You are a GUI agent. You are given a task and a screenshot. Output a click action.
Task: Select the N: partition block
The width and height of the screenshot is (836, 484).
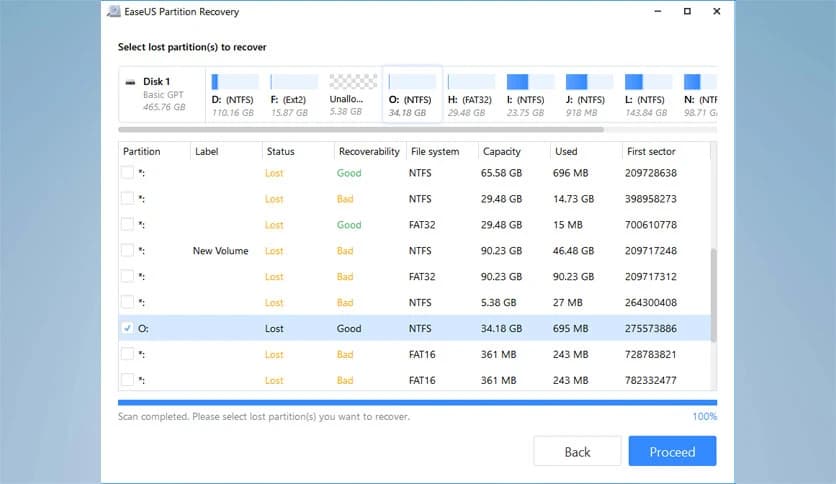point(699,95)
